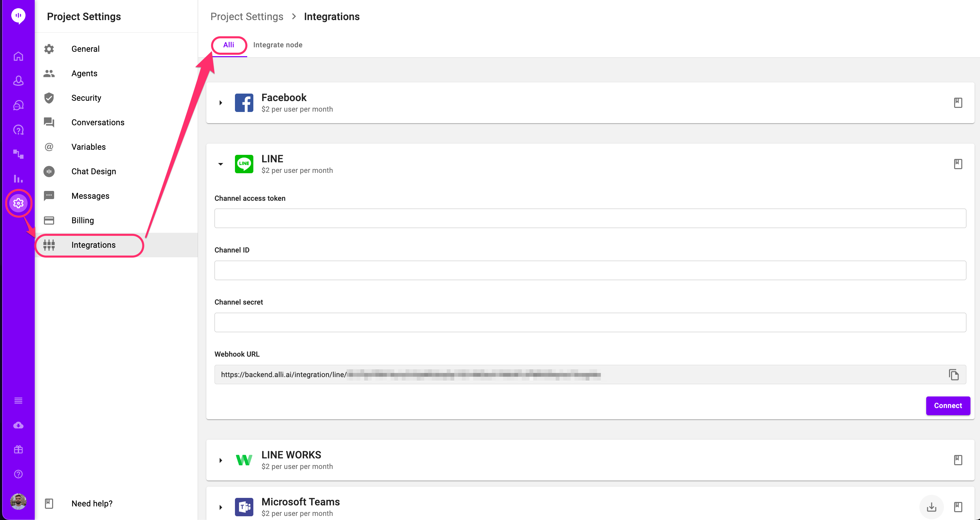Image resolution: width=980 pixels, height=520 pixels.
Task: Click the Channel access token field
Action: click(590, 218)
